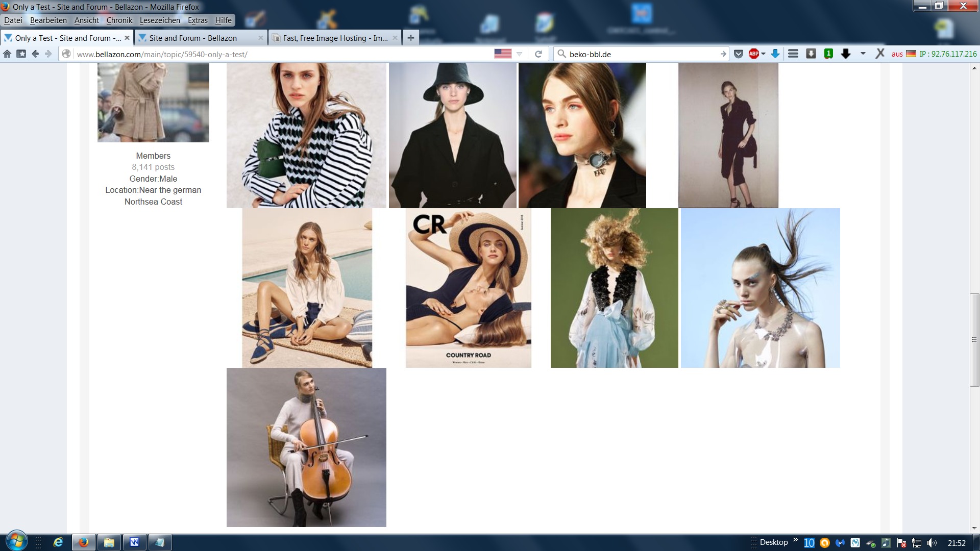
Task: Reload the page with refresh icon
Action: (x=538, y=54)
